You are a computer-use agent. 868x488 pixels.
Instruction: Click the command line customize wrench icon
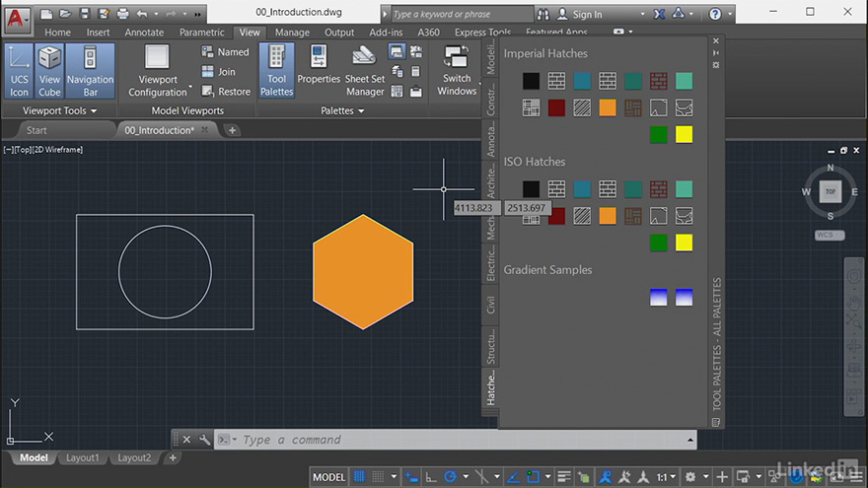tap(205, 440)
